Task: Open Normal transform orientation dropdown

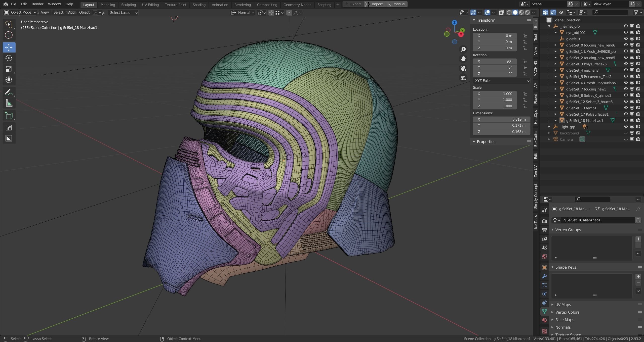Action: (243, 13)
